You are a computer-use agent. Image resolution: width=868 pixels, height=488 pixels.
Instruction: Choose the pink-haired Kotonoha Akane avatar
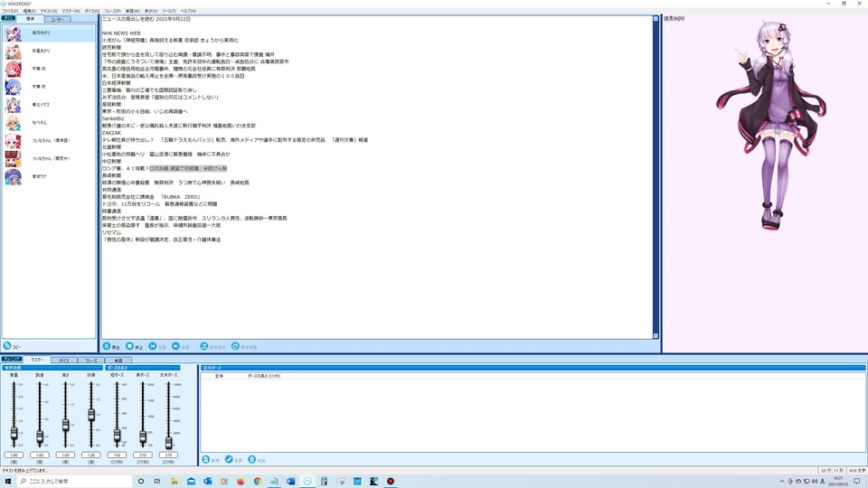point(13,69)
